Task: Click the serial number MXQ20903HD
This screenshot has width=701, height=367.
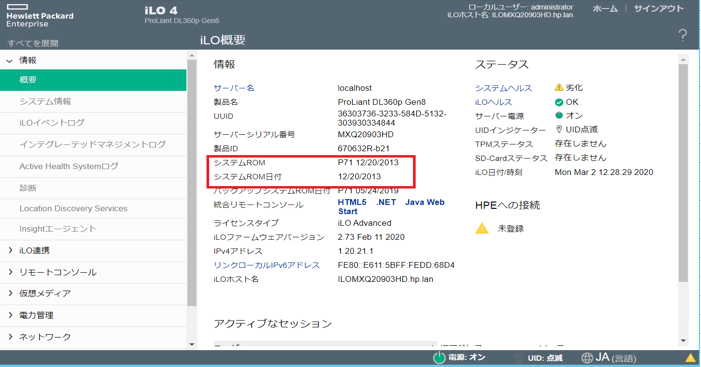Action: click(x=366, y=135)
